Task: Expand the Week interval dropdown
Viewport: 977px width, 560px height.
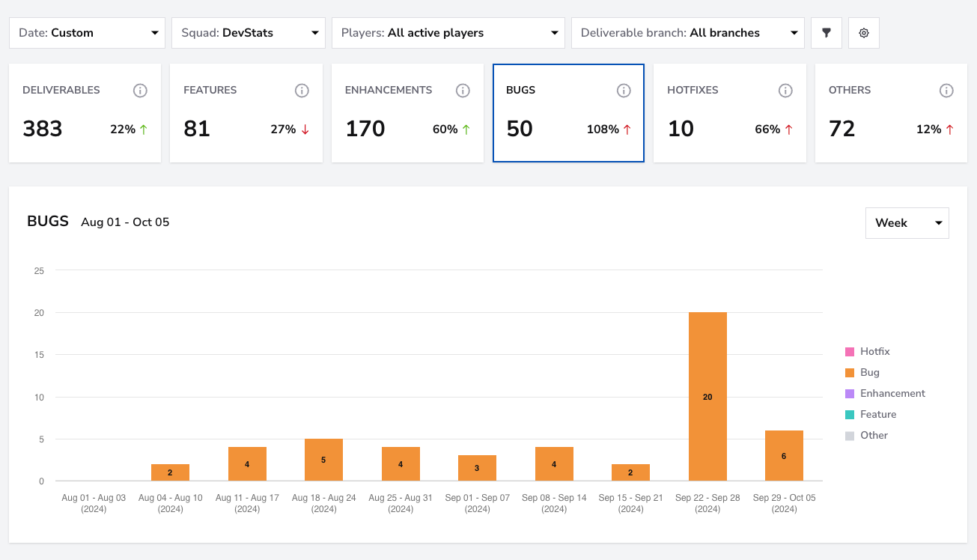Action: tap(907, 223)
